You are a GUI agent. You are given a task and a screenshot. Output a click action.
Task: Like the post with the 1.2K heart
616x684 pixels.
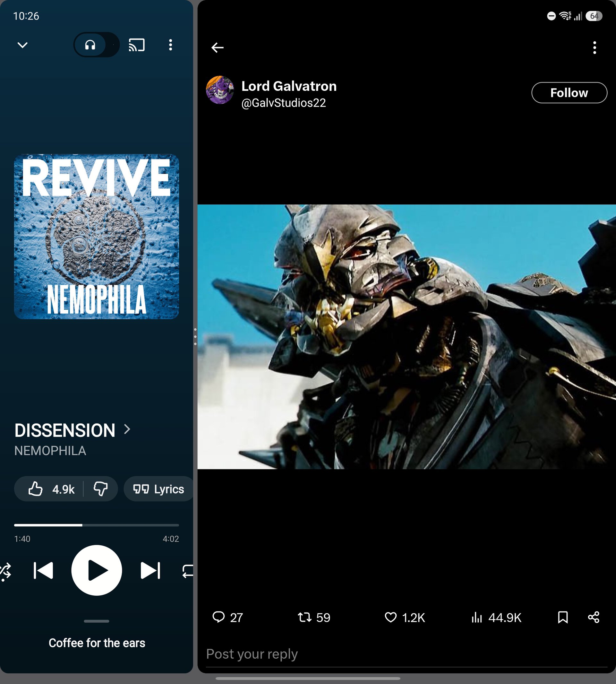405,617
